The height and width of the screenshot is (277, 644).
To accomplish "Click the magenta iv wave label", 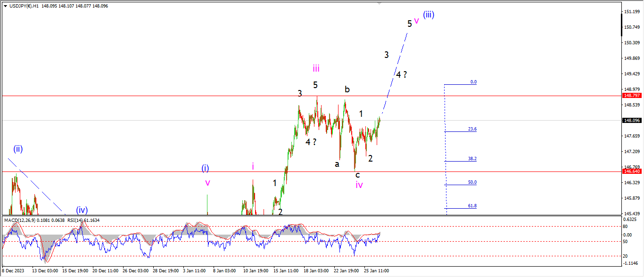I will tap(359, 185).
